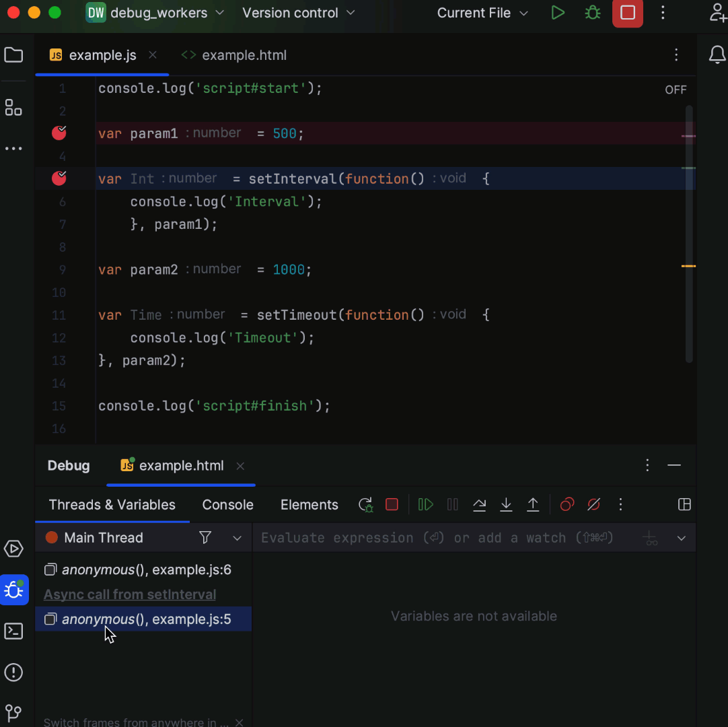Step out of the current frame
The width and height of the screenshot is (728, 727).
point(533,504)
